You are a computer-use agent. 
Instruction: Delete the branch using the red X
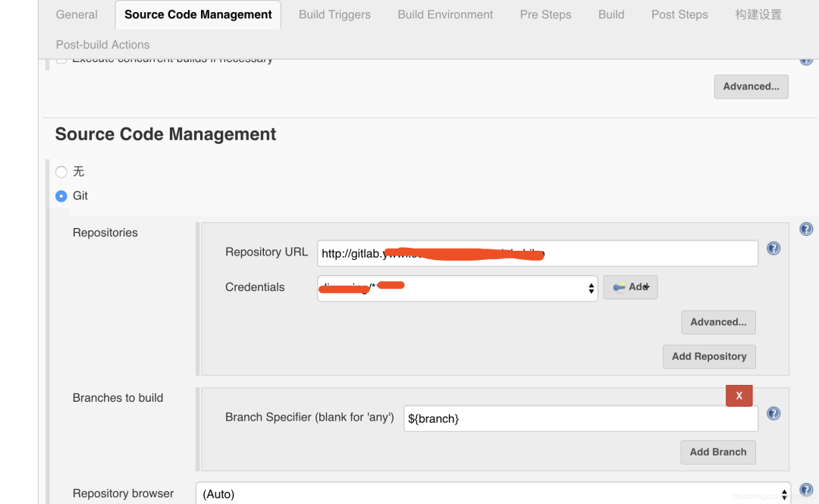click(x=739, y=395)
